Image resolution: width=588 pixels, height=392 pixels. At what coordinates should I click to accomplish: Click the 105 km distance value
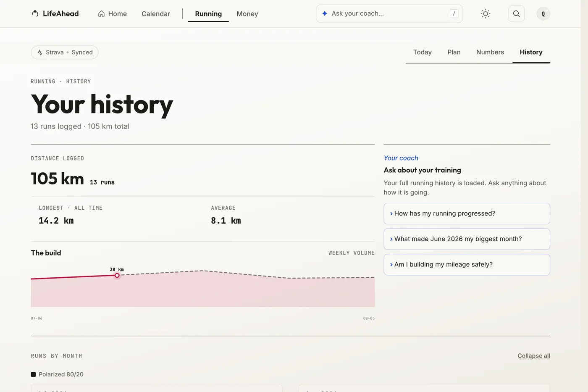coord(58,179)
